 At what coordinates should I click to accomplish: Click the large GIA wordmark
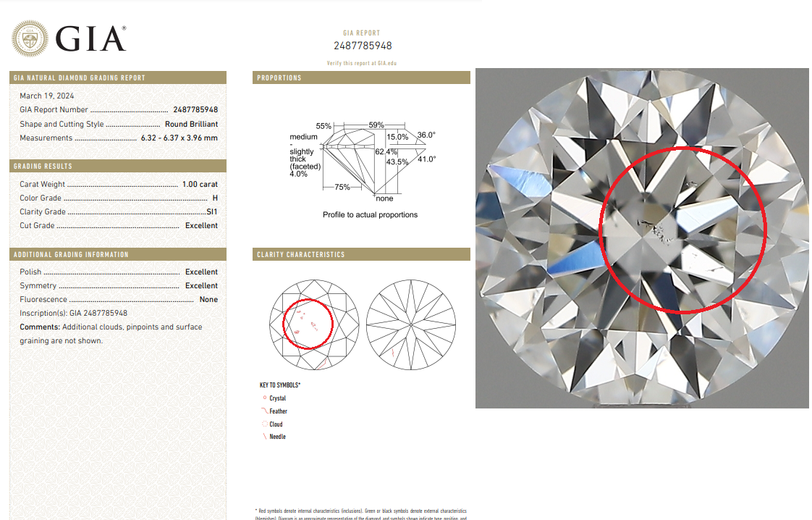pos(90,39)
